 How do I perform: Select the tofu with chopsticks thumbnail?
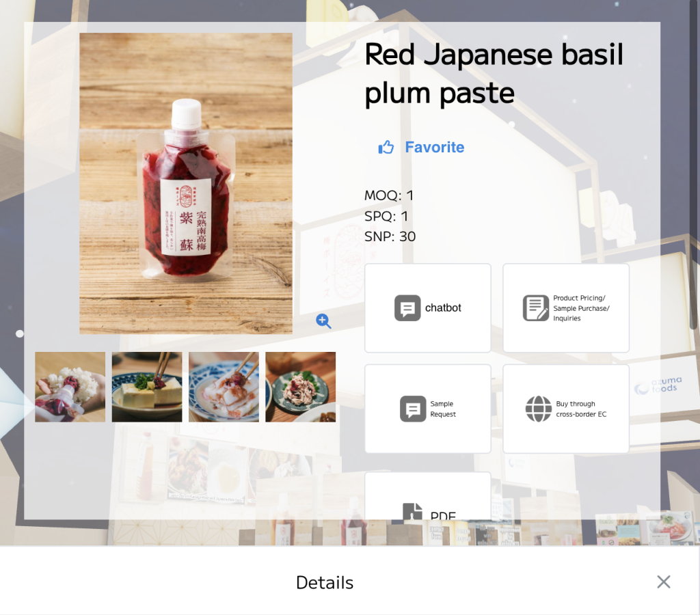click(x=147, y=387)
